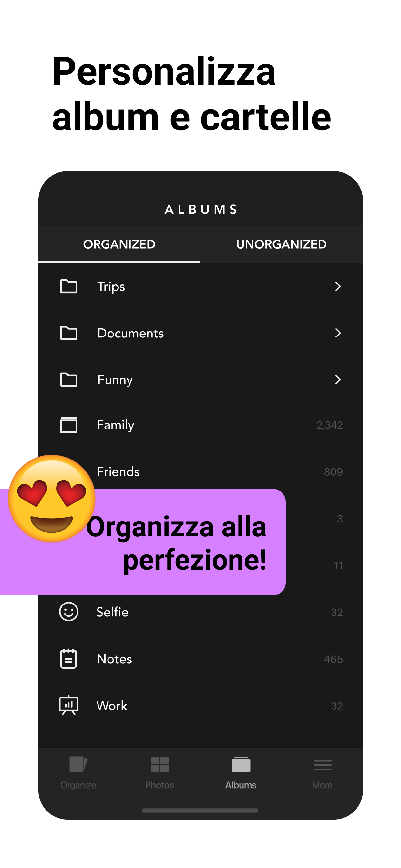The width and height of the screenshot is (401, 868).
Task: Open the More hamburger menu icon
Action: [322, 765]
